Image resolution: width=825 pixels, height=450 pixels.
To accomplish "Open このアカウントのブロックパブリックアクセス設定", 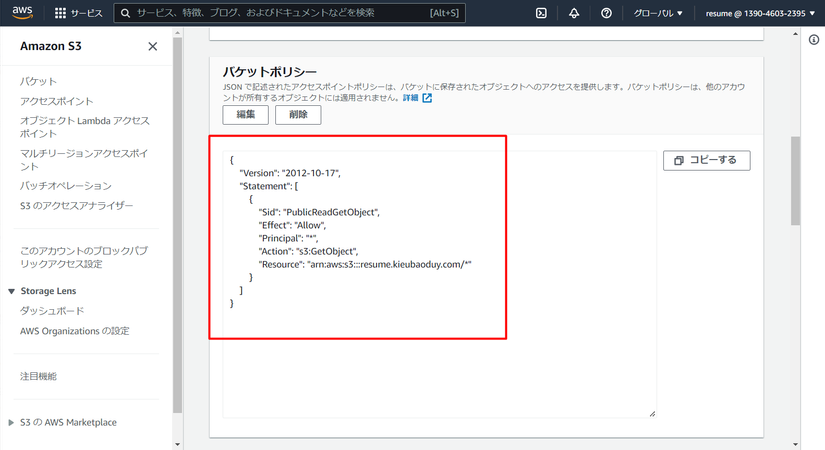I will pyautogui.click(x=84, y=257).
